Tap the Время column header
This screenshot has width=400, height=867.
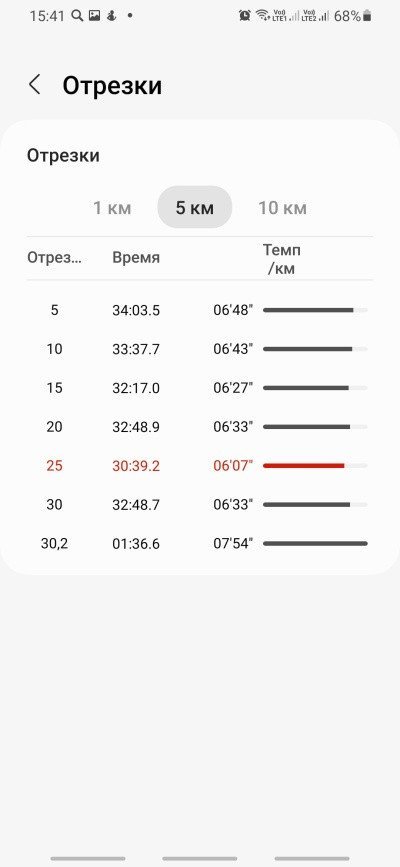click(x=136, y=258)
